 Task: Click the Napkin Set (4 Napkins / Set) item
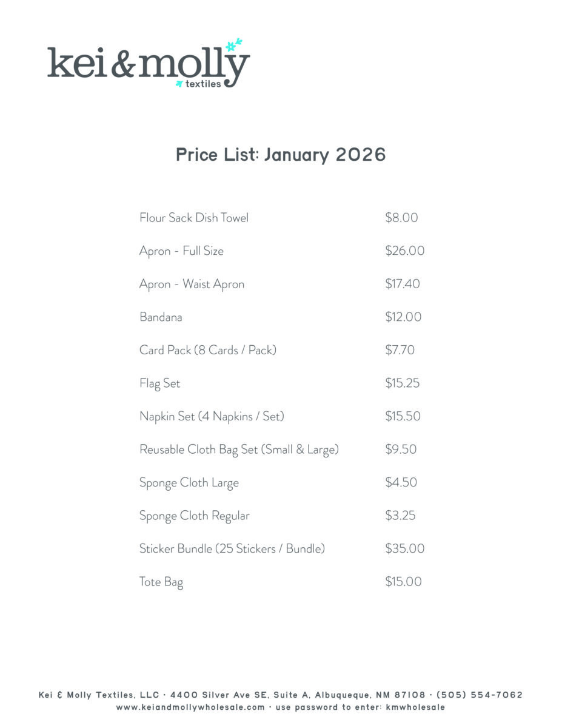pyautogui.click(x=212, y=417)
